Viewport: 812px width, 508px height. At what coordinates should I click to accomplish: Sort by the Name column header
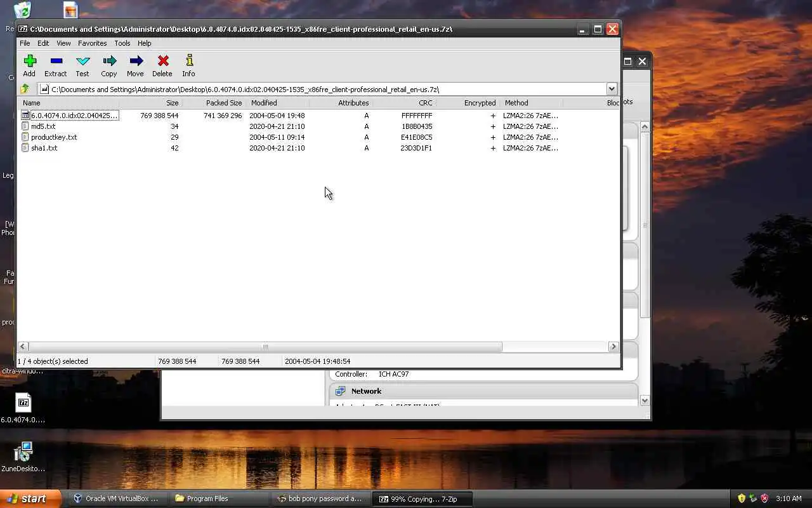pyautogui.click(x=69, y=103)
